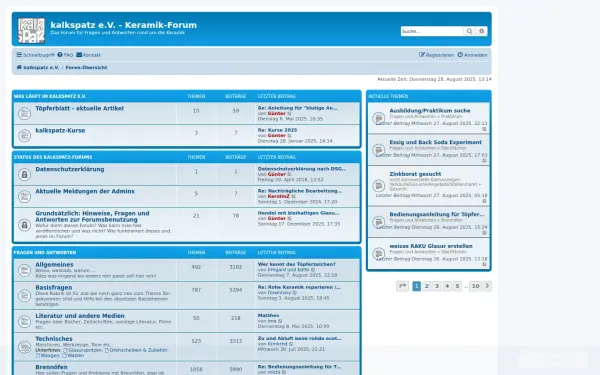Click into the Suche search field
600x375 pixels.
(x=432, y=31)
